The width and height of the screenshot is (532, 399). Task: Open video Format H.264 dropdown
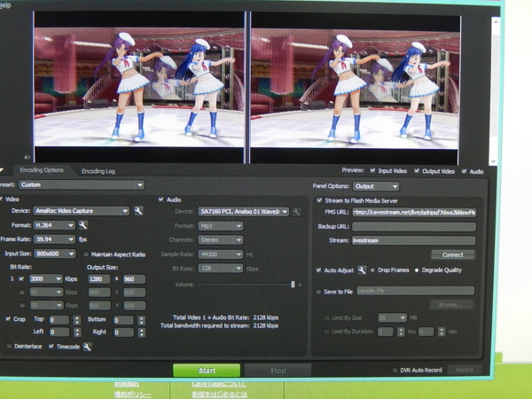[x=54, y=225]
